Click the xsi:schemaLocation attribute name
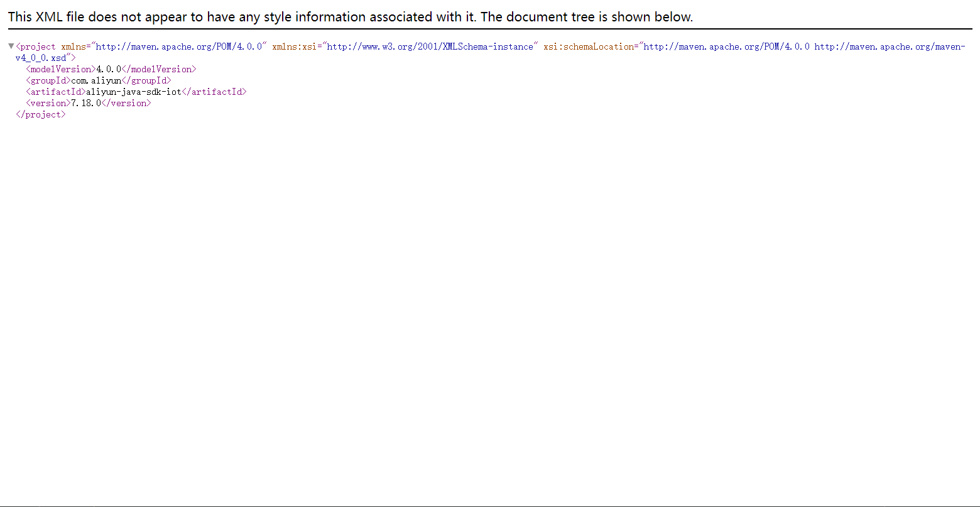The height and width of the screenshot is (507, 980). [x=589, y=46]
